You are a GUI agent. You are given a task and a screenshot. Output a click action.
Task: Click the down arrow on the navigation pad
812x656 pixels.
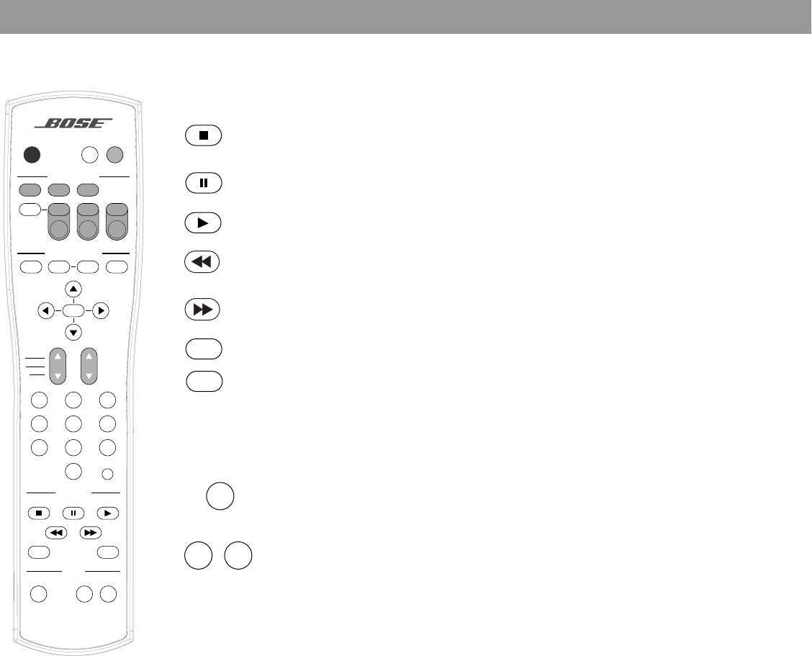(73, 332)
